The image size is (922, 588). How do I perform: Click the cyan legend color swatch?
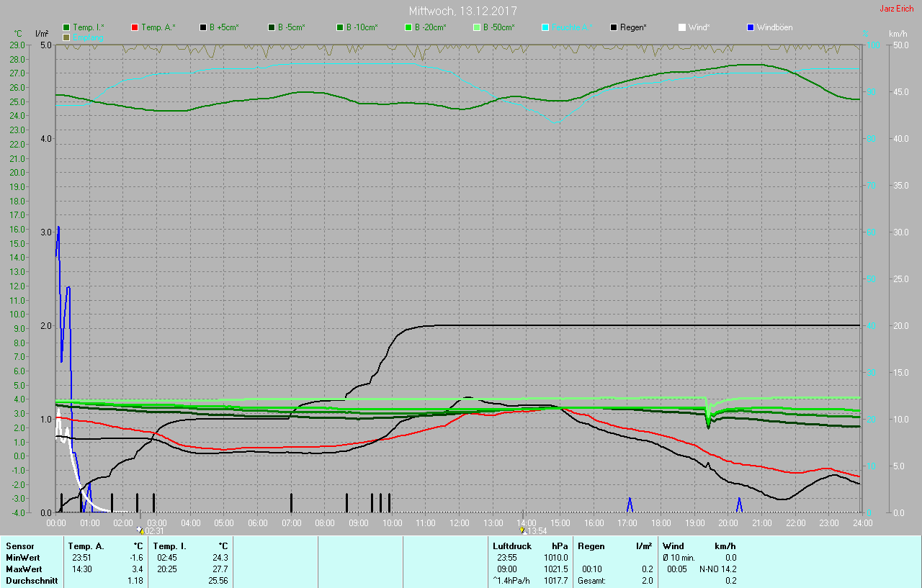[x=545, y=27]
